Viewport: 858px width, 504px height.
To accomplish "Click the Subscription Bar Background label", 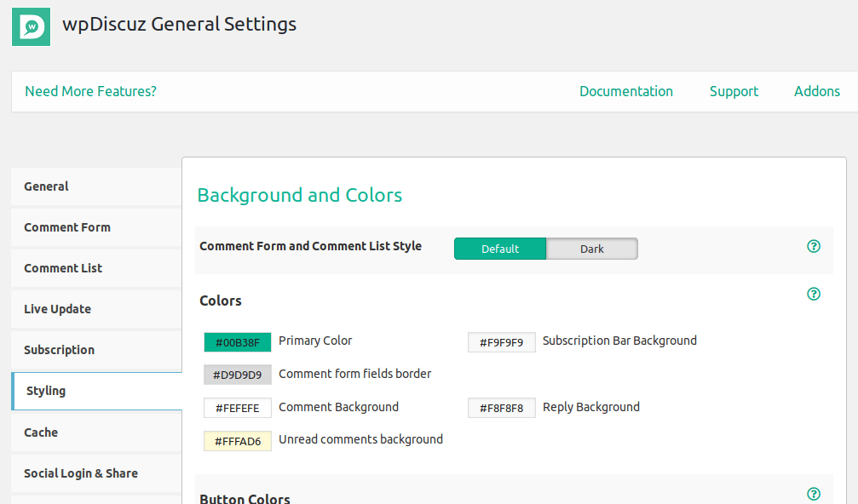I will (x=619, y=341).
